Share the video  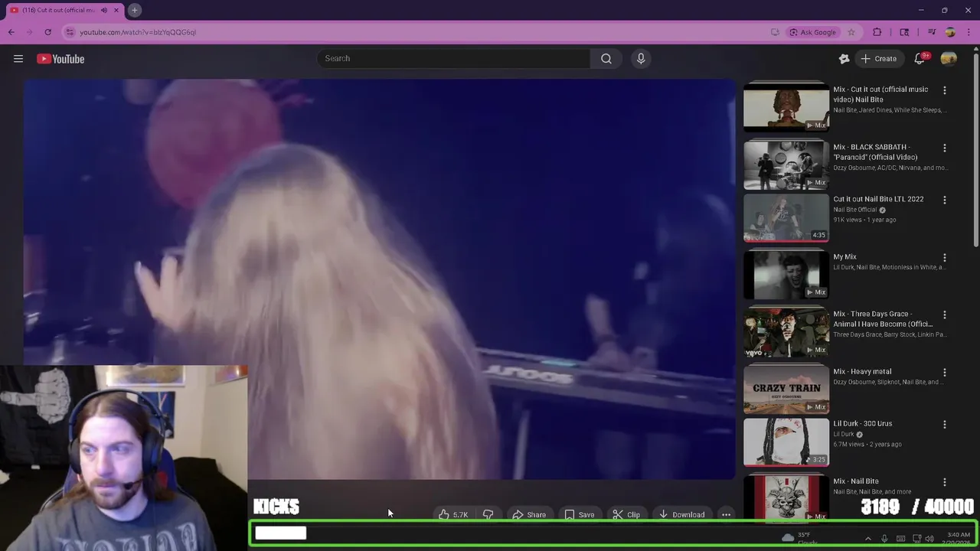click(529, 515)
